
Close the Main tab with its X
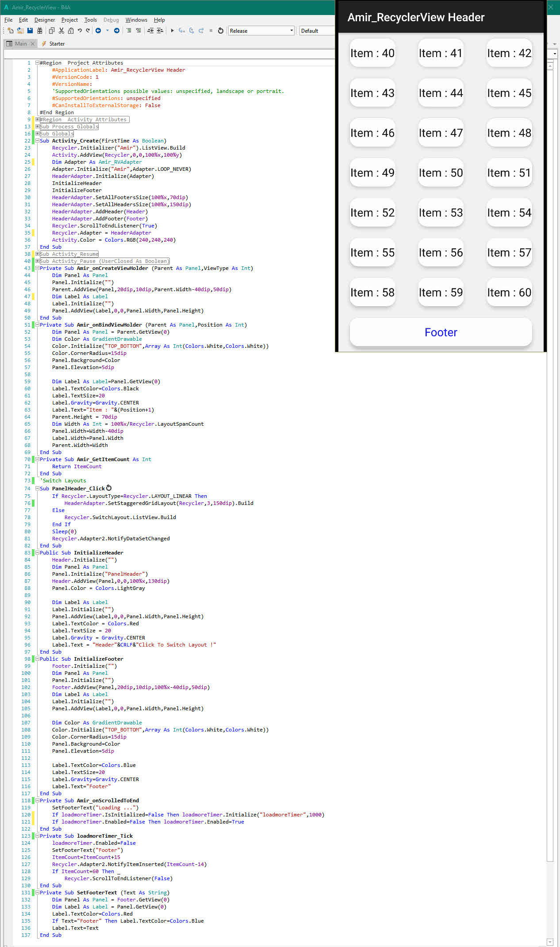[x=33, y=44]
